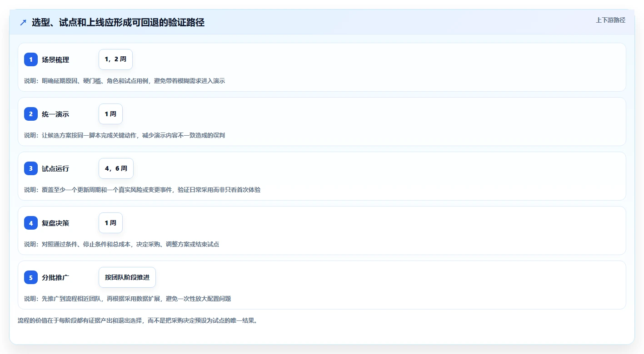Click the description starting 说明：先推广到流程相近团队

pos(128,299)
